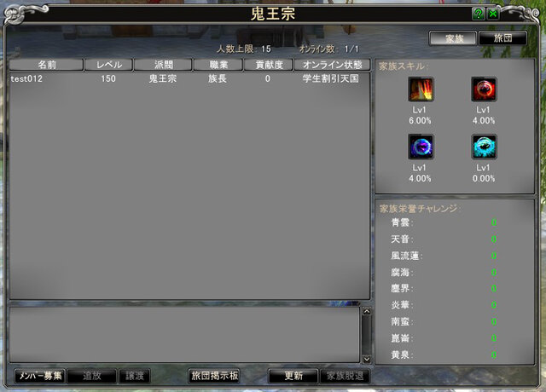
Task: Click the scroll up arrow in message box
Action: tap(367, 312)
